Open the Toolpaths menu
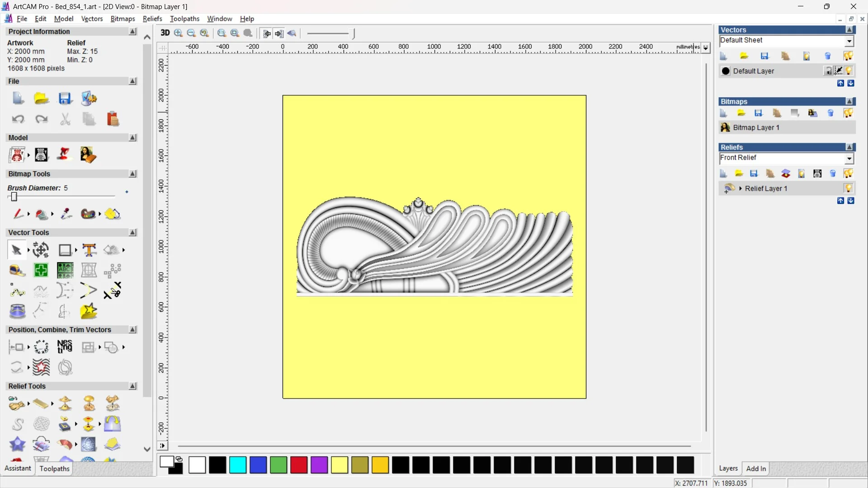The image size is (868, 488). [184, 19]
